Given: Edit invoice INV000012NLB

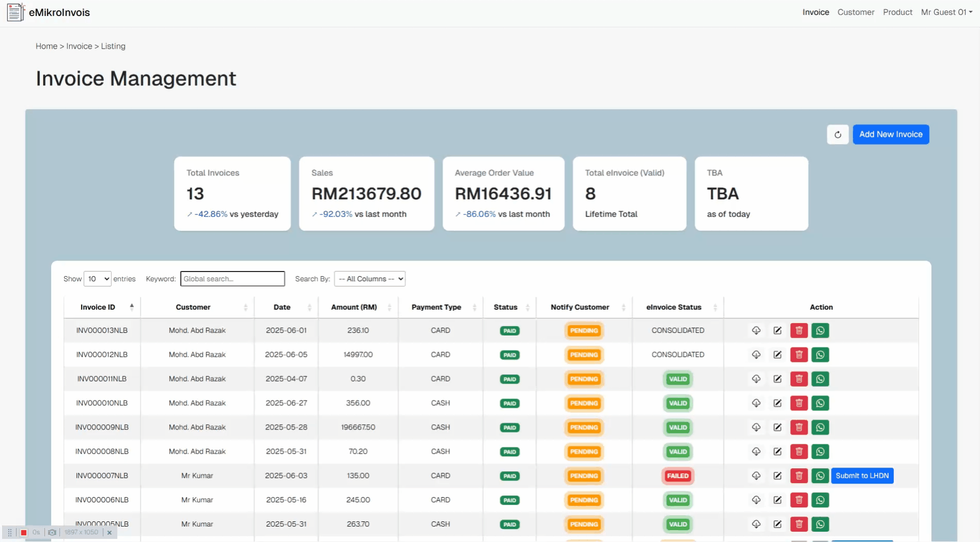Looking at the screenshot, I should click(x=777, y=355).
